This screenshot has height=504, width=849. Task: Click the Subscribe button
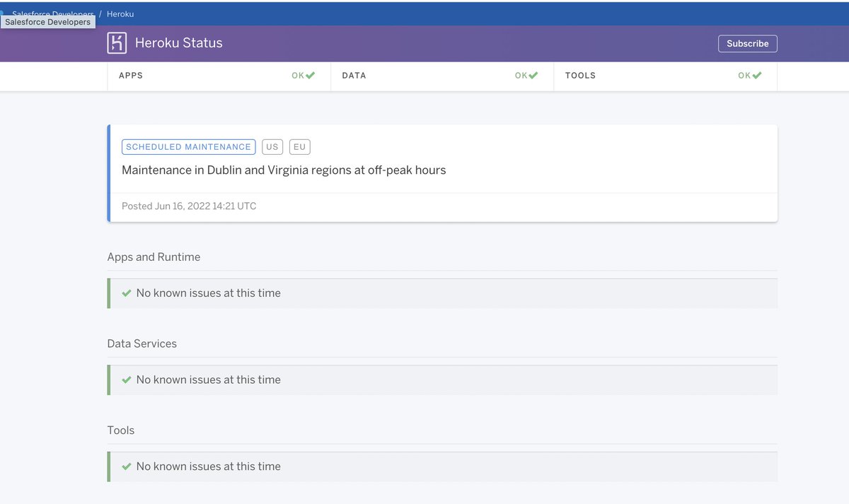748,44
